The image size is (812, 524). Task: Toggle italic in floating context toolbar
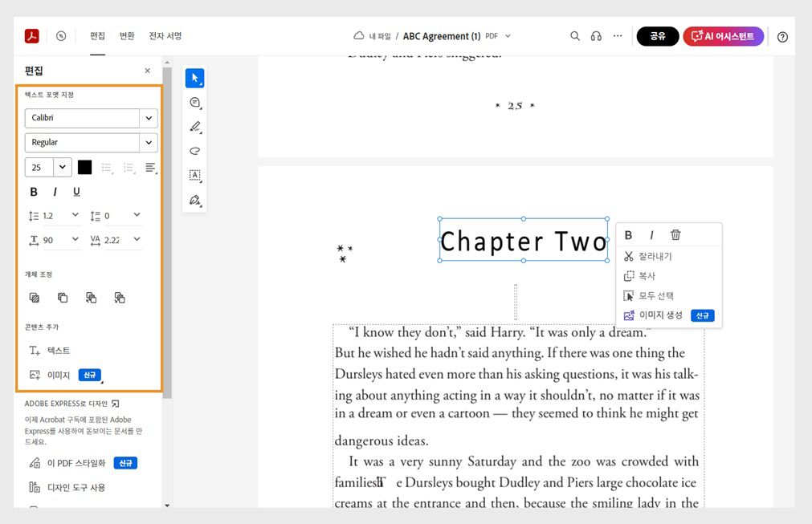[x=651, y=235]
